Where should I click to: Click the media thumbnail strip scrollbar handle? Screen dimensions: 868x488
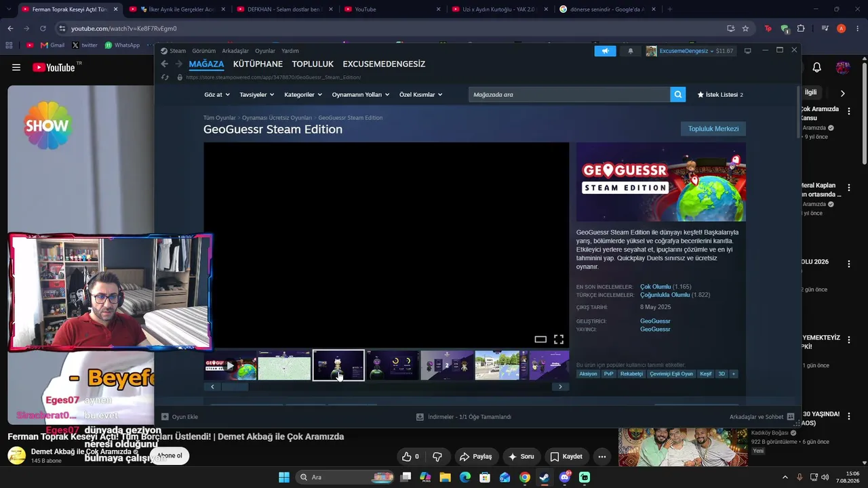tap(235, 387)
